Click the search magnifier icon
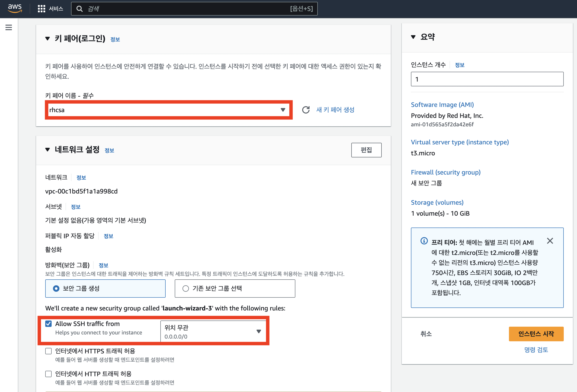The image size is (577, 392). [79, 9]
